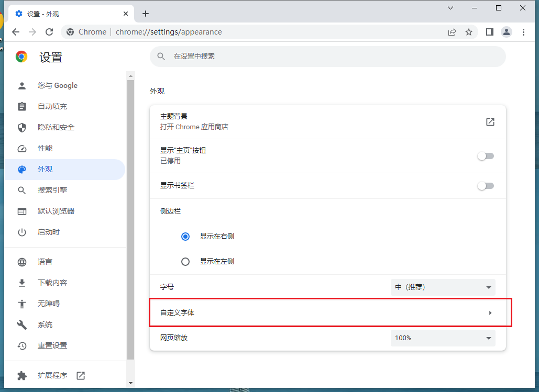539x392 pixels.
Task: Click the tab search chevron in title bar
Action: (x=450, y=8)
